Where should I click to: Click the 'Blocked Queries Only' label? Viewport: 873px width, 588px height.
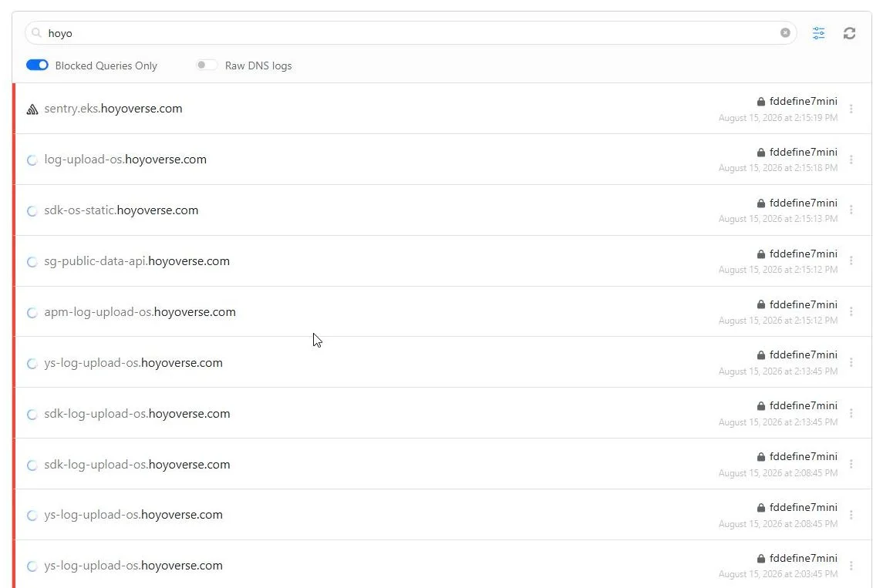(106, 66)
